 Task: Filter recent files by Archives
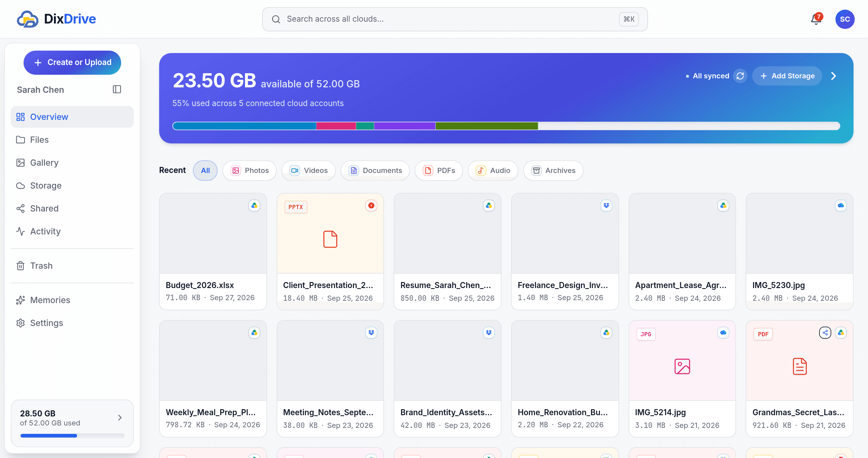tap(553, 171)
